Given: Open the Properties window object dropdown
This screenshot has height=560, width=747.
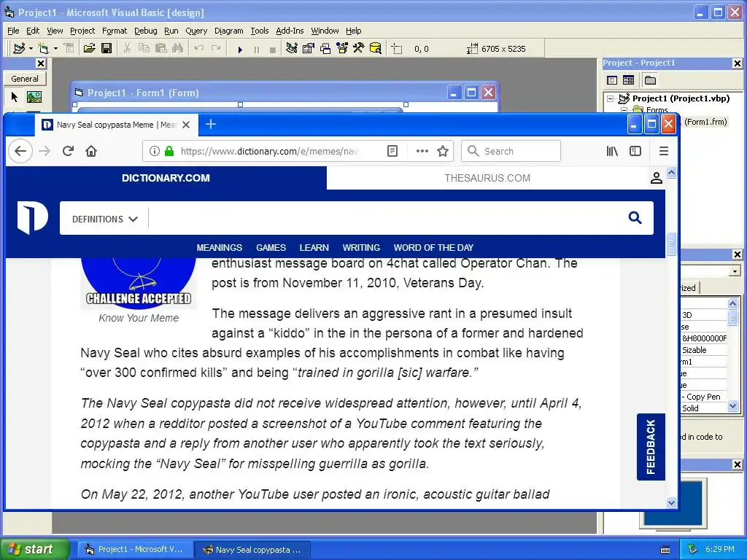Looking at the screenshot, I should coord(735,271).
